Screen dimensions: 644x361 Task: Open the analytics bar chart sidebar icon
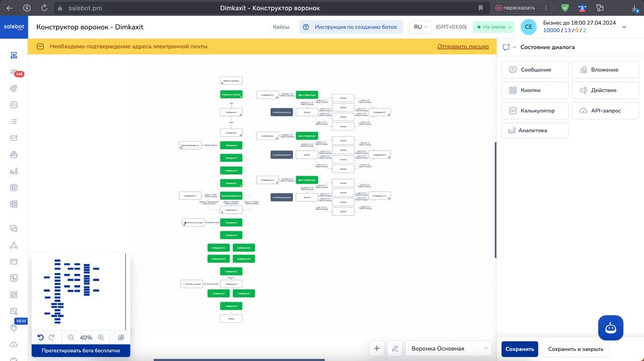pos(14,171)
